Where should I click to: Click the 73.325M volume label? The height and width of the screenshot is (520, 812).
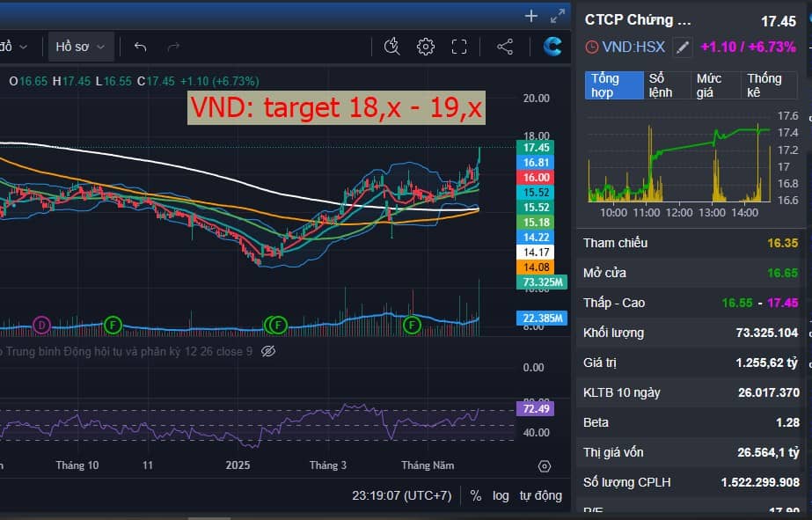pyautogui.click(x=542, y=282)
